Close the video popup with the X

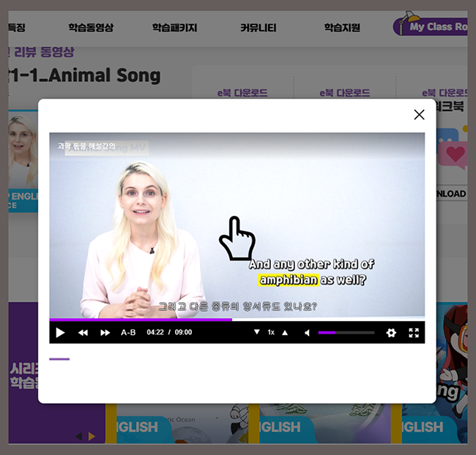[x=419, y=115]
